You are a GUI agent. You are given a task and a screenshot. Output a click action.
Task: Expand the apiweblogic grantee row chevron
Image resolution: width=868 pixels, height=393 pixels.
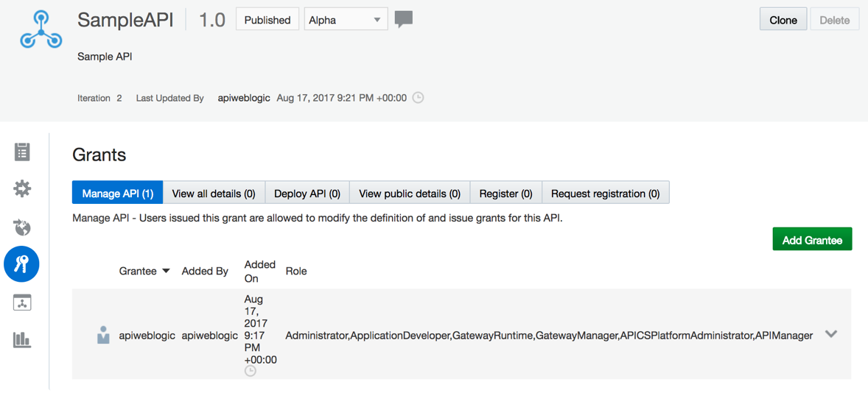click(830, 334)
